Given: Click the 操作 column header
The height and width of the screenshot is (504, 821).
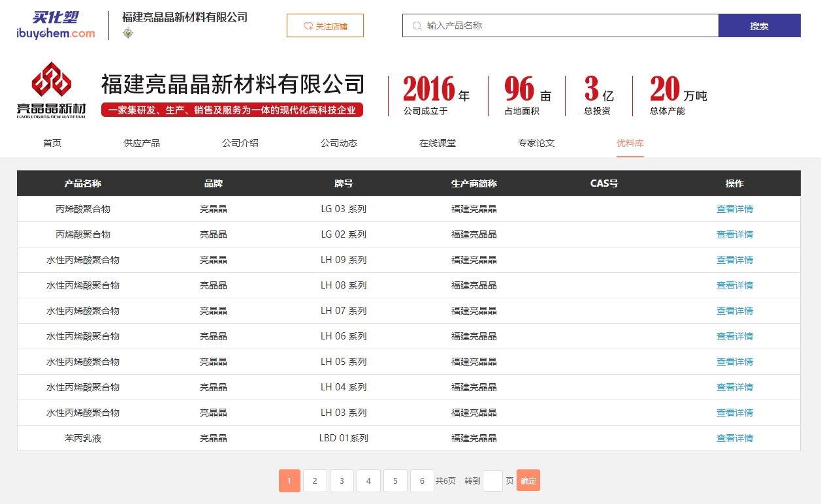Looking at the screenshot, I should pyautogui.click(x=735, y=183).
